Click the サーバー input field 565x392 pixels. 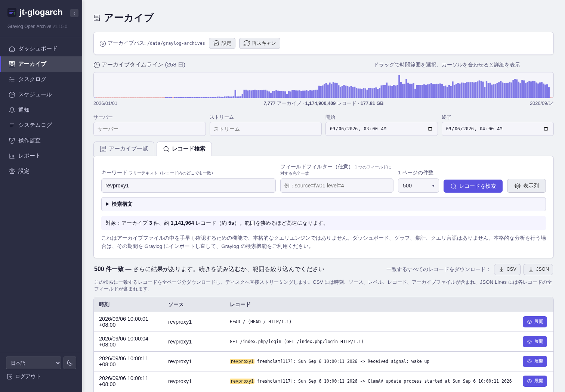click(x=149, y=129)
